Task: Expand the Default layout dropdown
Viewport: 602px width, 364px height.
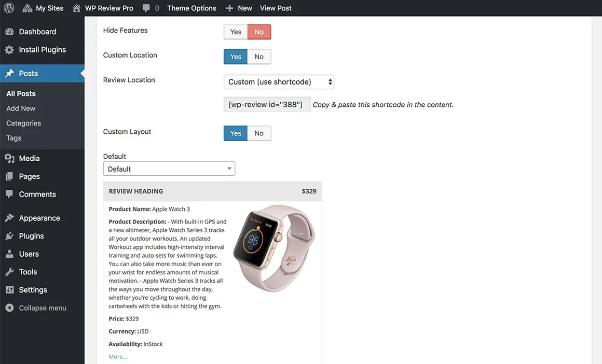Action: (169, 169)
